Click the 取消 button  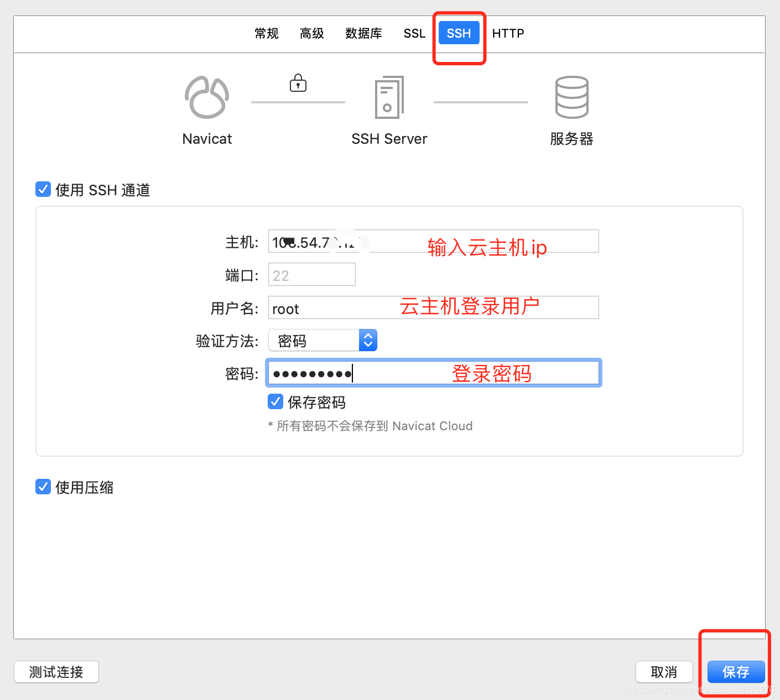coord(664,672)
